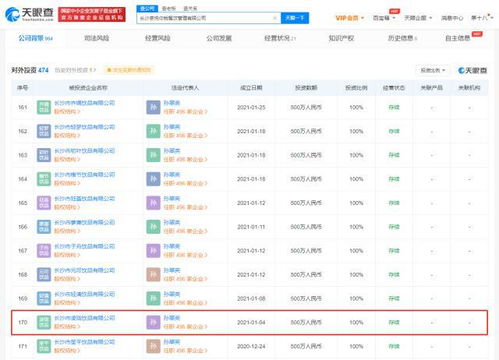Switch to the 自主信息 tab
This screenshot has height=360, width=499.
pos(458,38)
